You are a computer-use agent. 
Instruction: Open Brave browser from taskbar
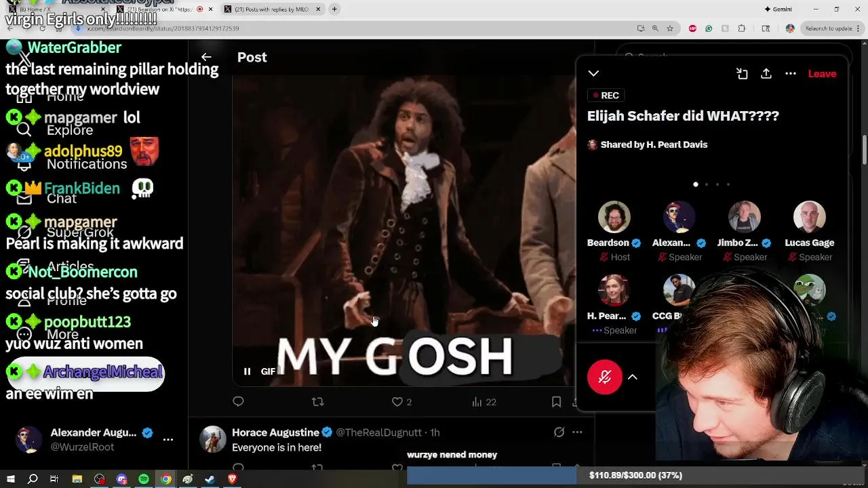232,479
